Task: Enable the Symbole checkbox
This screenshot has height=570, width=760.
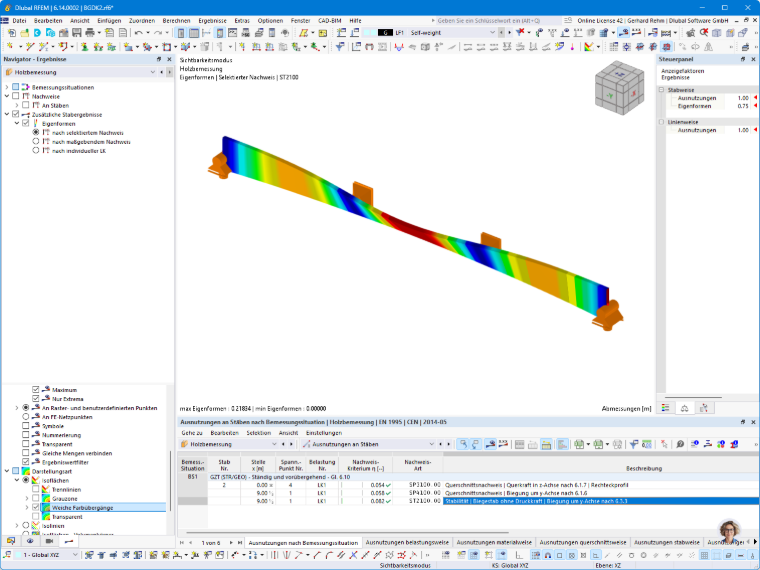Action: (26, 426)
